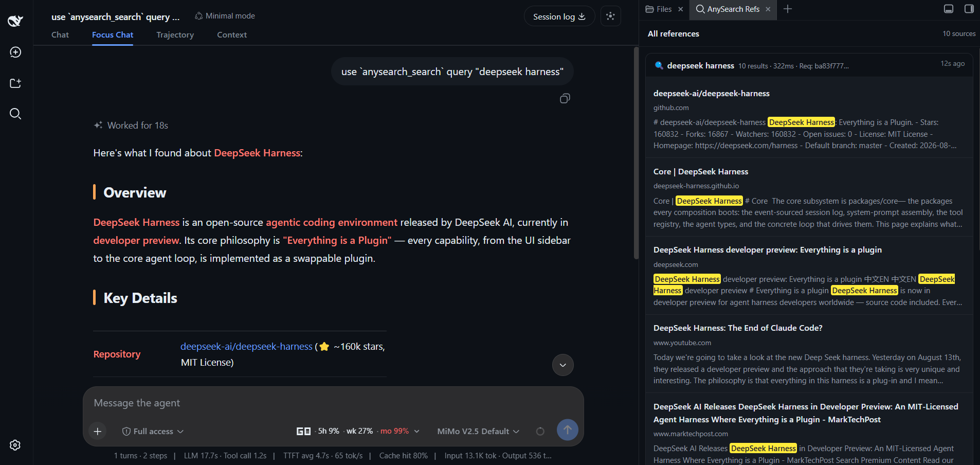
Task: Click the app logo icon in sidebar
Action: point(15,21)
